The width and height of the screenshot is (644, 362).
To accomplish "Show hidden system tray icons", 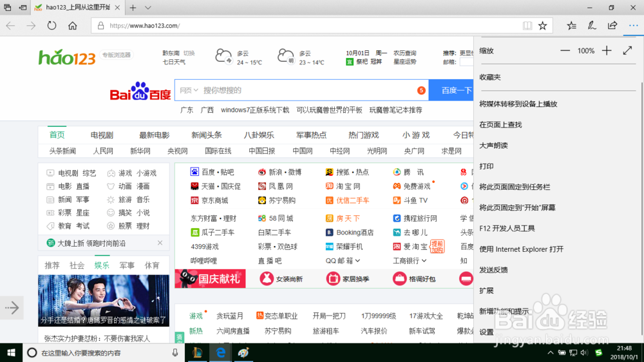I will pyautogui.click(x=551, y=352).
